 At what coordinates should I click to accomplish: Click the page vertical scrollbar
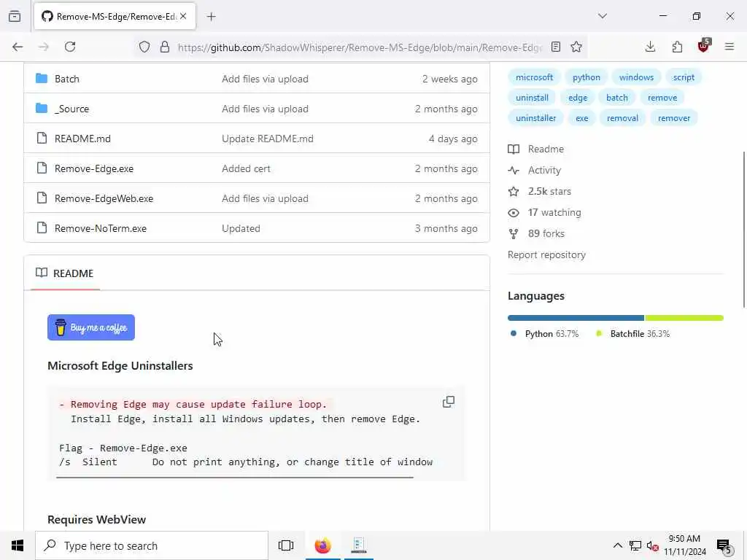(x=743, y=230)
